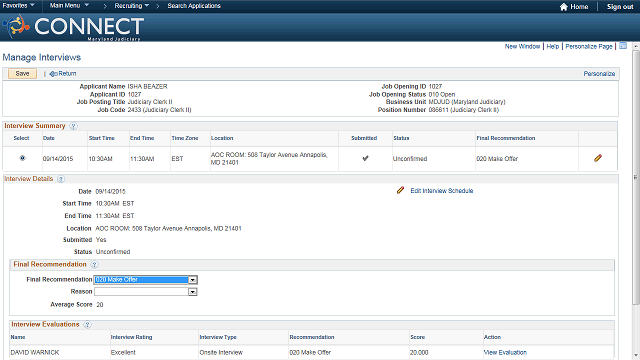The height and width of the screenshot is (360, 640).
Task: Open Interview Summary help question-mark icon
Action: click(73, 126)
